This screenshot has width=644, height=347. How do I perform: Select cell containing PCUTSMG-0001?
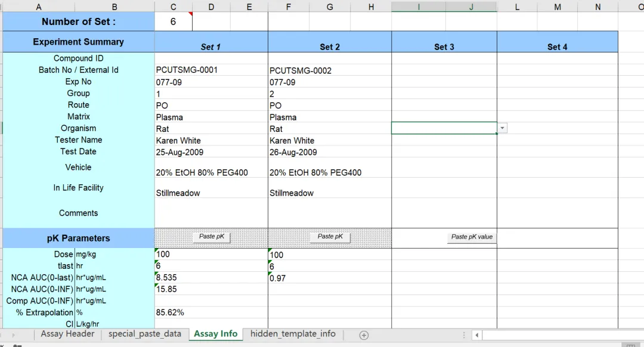[x=211, y=70]
